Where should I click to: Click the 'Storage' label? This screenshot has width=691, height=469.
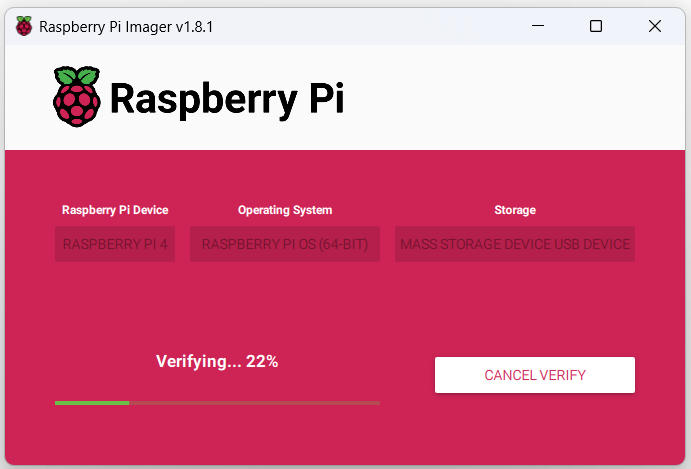click(515, 210)
